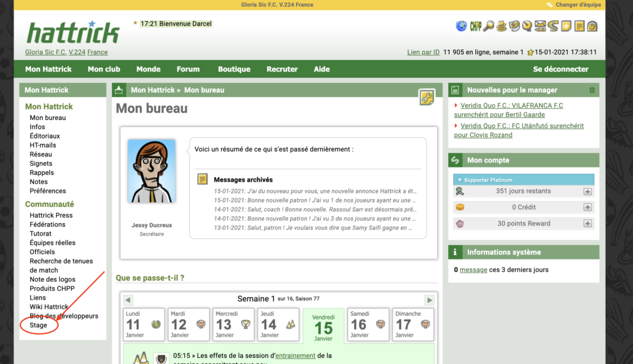Viewport: 633px width, 364px height.
Task: Open the Stage link in the sidebar
Action: pos(38,325)
